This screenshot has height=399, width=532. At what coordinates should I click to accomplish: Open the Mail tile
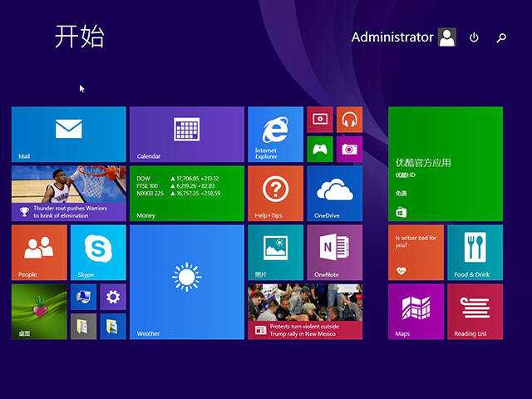69,135
